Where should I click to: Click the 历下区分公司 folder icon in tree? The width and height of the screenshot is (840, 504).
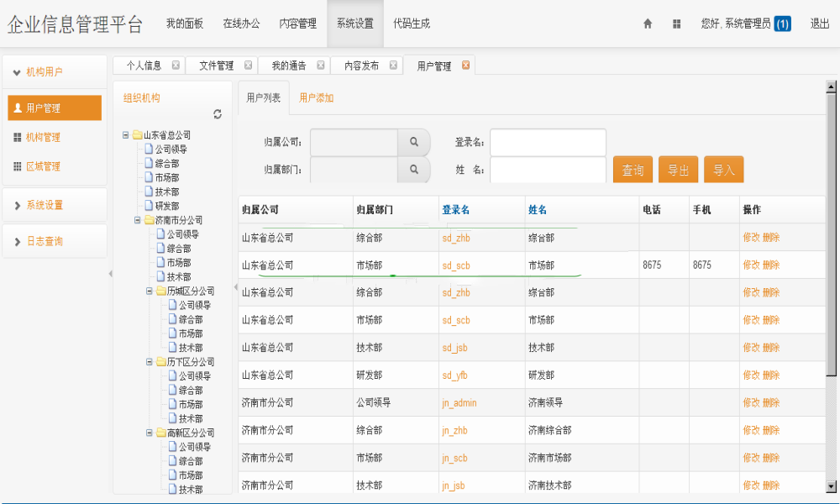click(x=160, y=361)
